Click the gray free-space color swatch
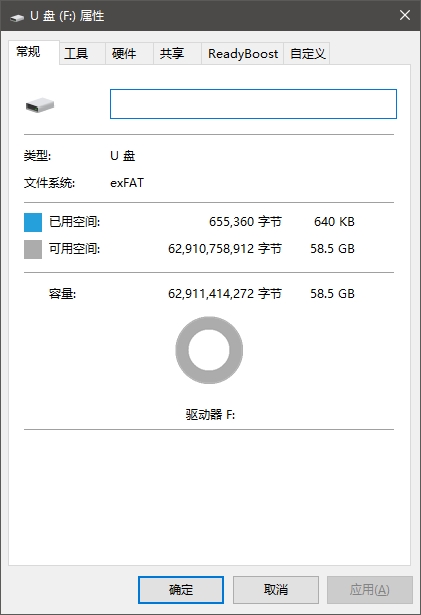 click(x=33, y=249)
